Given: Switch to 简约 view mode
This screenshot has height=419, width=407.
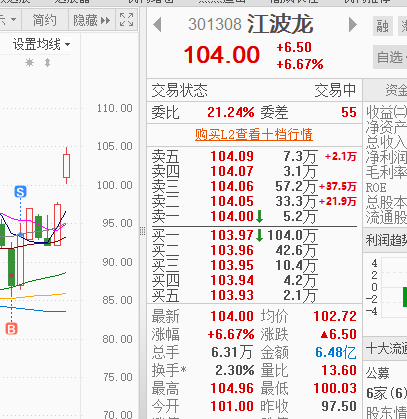Looking at the screenshot, I should (x=44, y=20).
